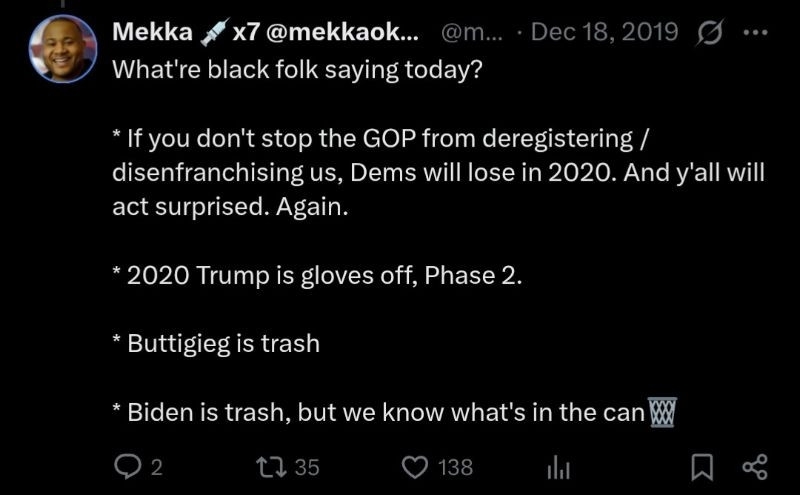Screen dimensions: 800x495
Task: Bookmark this tweet
Action: [x=703, y=467]
